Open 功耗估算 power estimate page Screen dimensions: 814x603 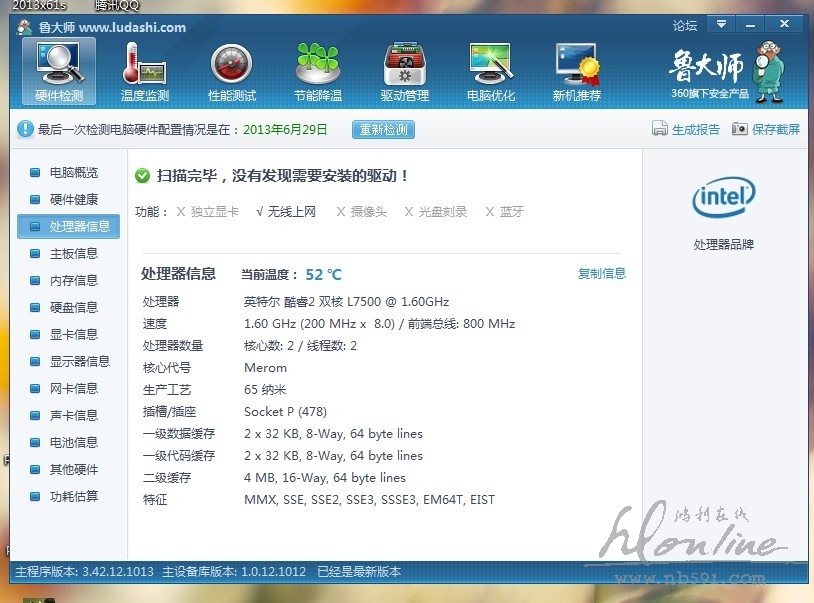(73, 497)
